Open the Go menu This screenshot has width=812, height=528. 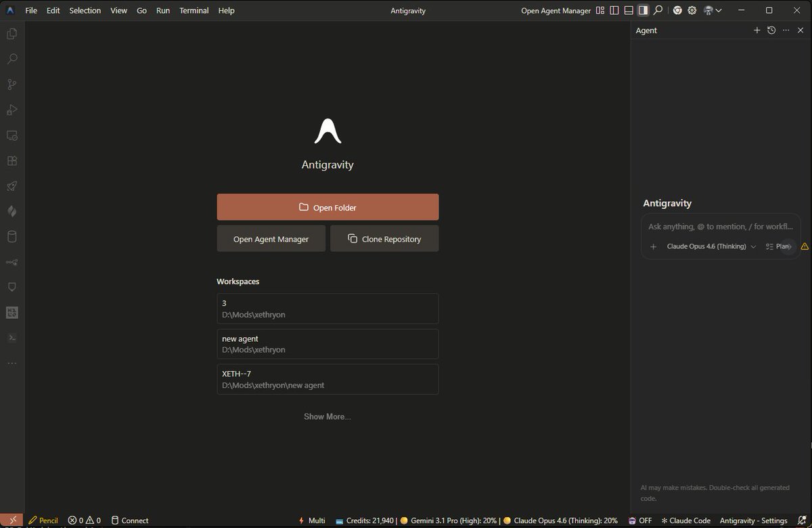coord(141,10)
